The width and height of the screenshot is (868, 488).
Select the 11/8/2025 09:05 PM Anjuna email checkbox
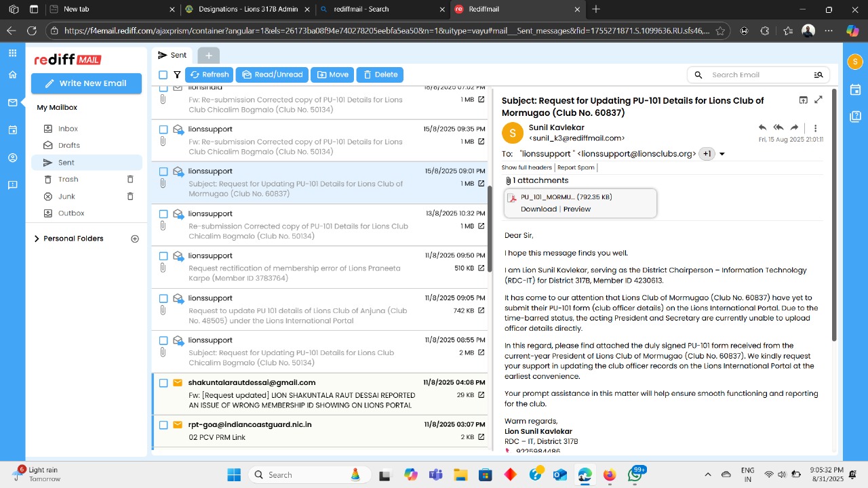click(x=163, y=298)
